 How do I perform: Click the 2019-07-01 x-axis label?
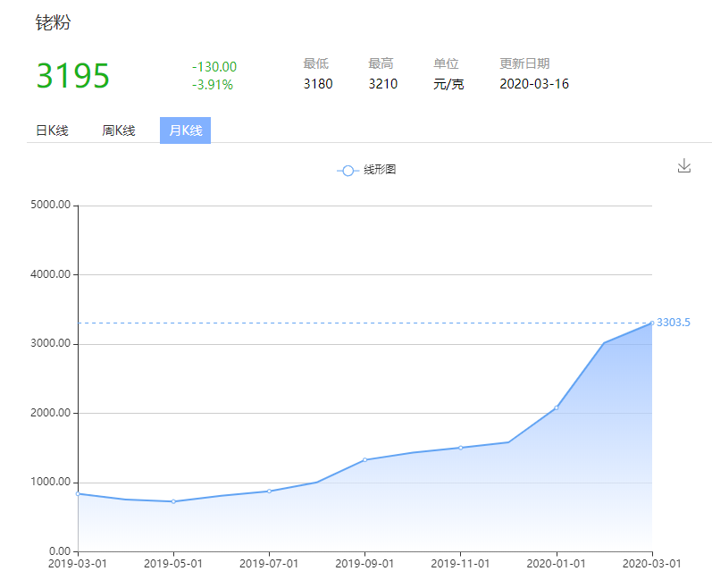269,564
